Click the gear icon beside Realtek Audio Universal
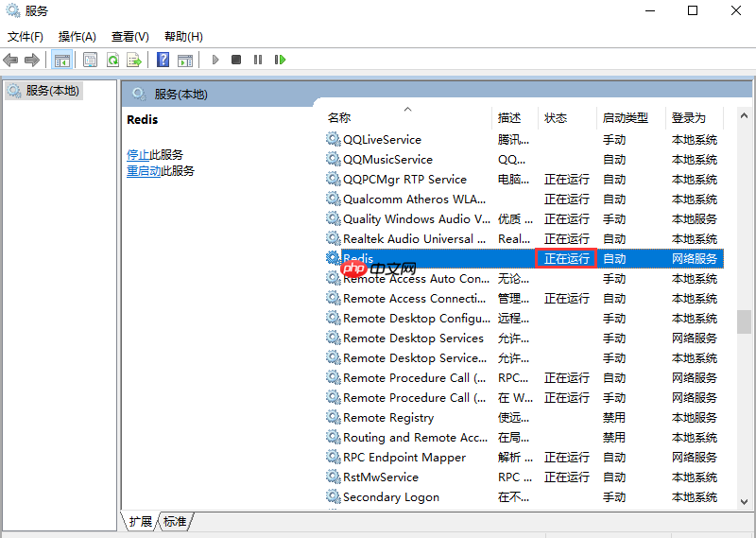The width and height of the screenshot is (756, 538). (x=334, y=238)
